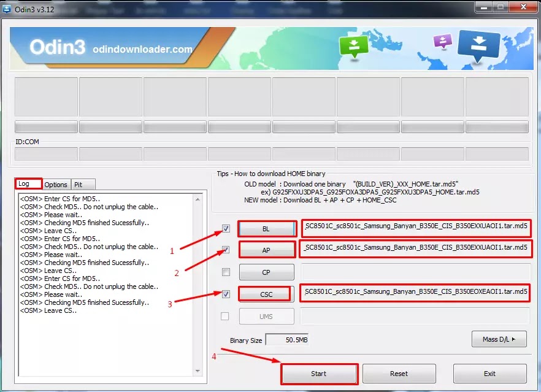Click the Binary Size value field
The width and height of the screenshot is (541, 392).
(x=287, y=340)
